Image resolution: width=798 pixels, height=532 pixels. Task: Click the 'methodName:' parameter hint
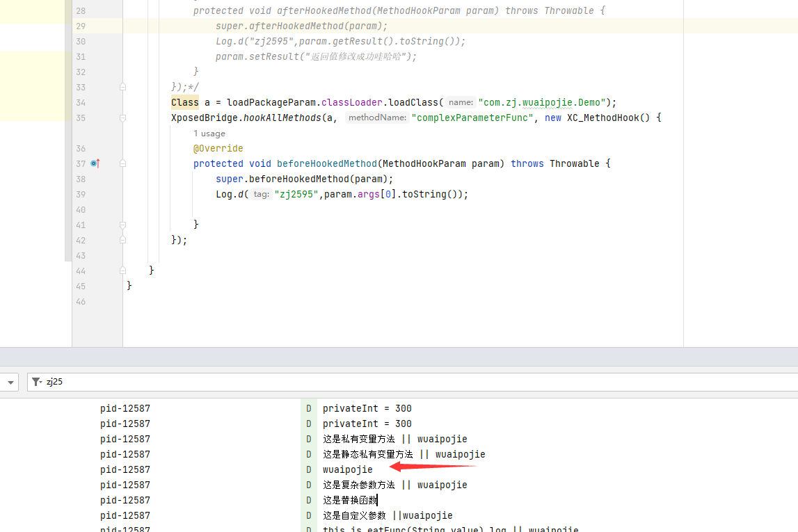[377, 118]
